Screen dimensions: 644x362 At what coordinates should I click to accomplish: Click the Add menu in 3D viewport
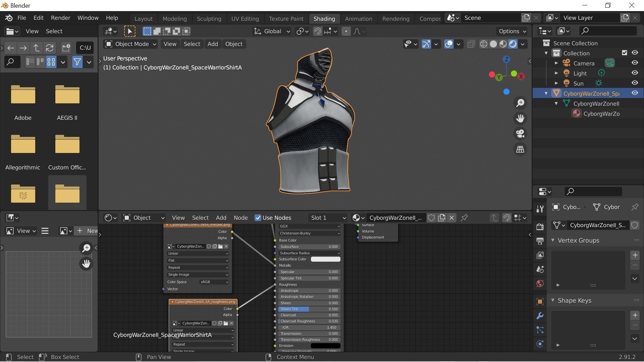[212, 44]
